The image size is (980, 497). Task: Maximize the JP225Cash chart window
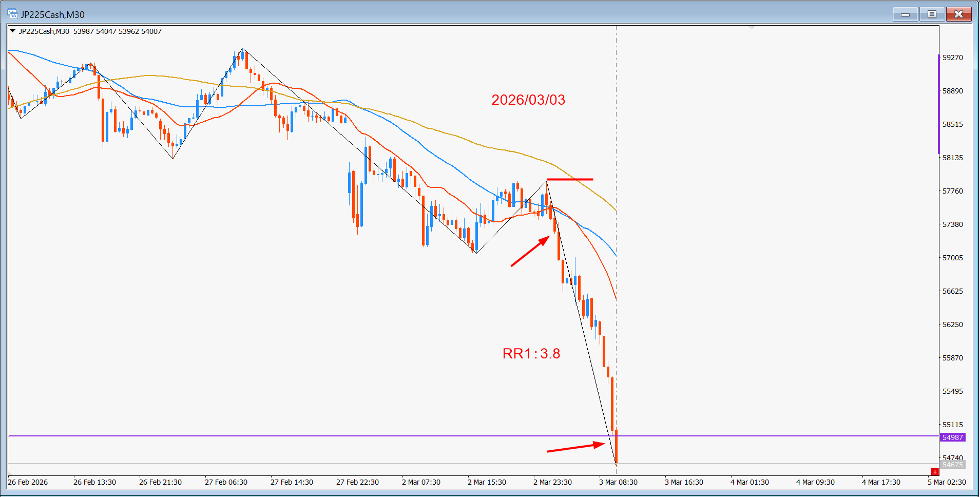coord(932,14)
